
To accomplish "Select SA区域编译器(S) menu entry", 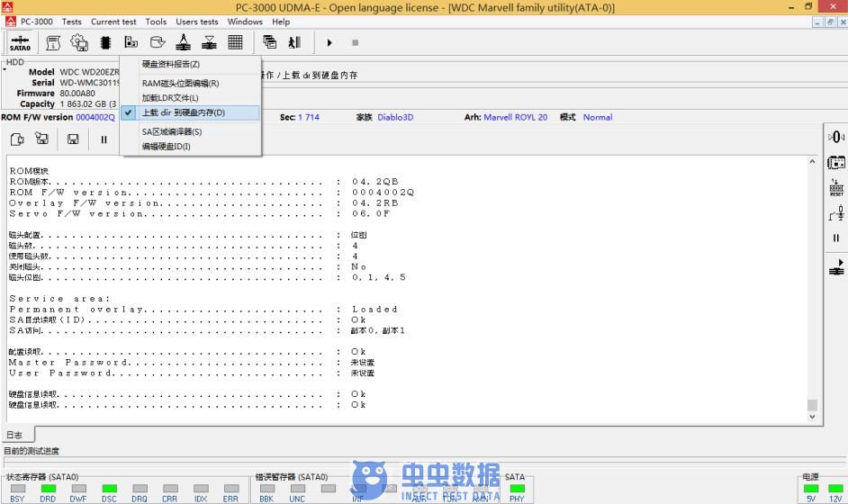I will click(190, 132).
